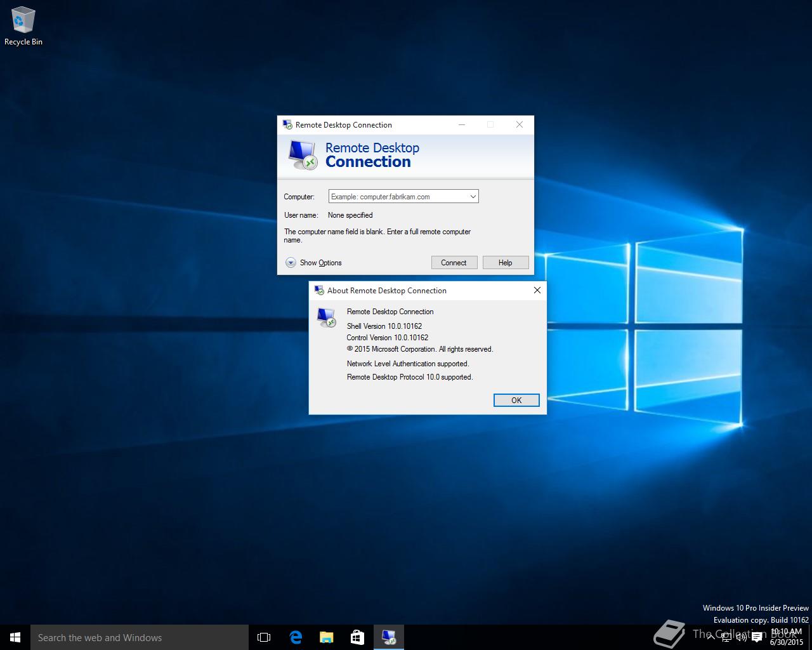This screenshot has width=812, height=650.
Task: Show hidden system tray icons
Action: (710, 637)
